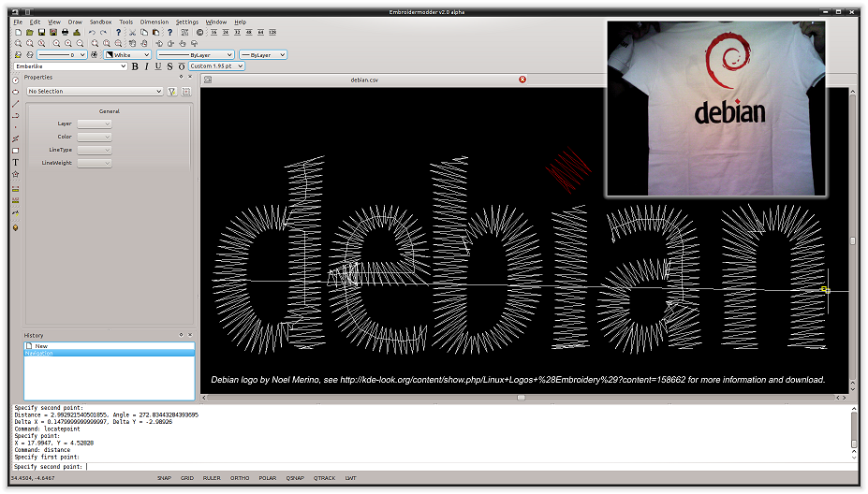Open the Emberlike font dropdown
The image size is (868, 494).
[69, 66]
